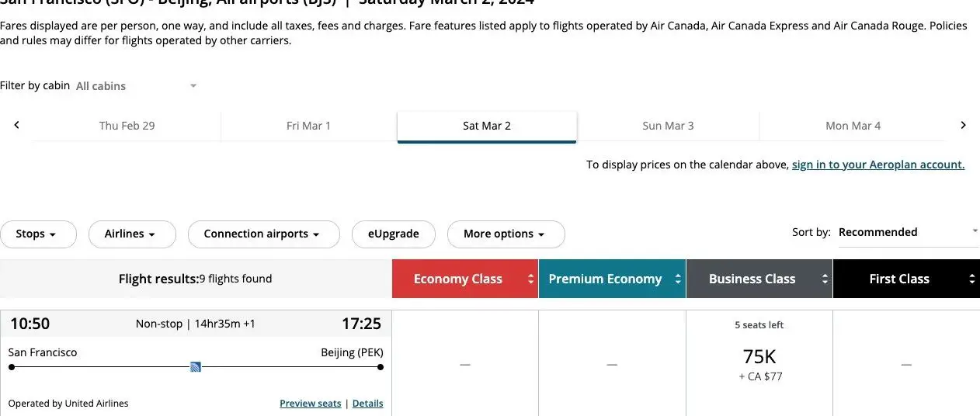Click sign in to your Aeroplan account
Viewport: 980px width, 416px height.
(x=877, y=165)
